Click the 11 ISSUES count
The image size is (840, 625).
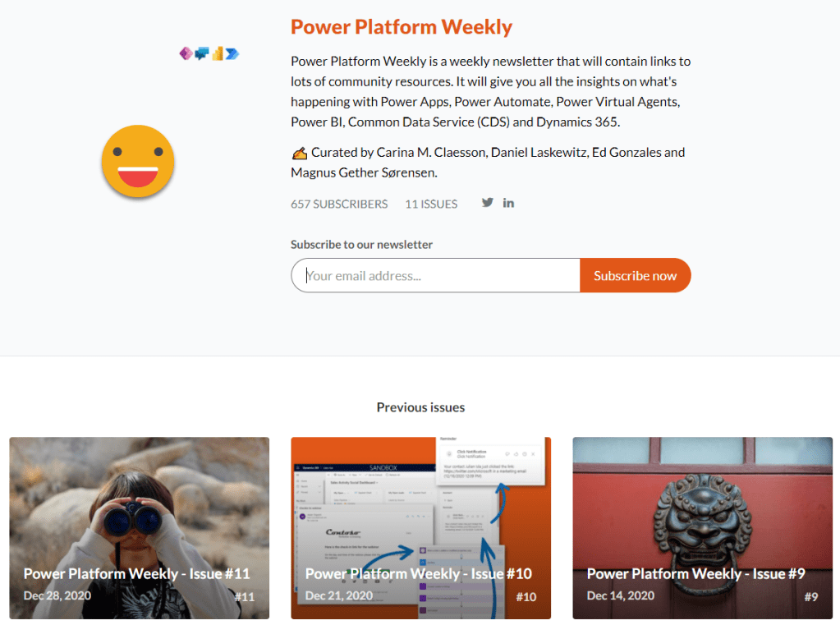click(431, 204)
